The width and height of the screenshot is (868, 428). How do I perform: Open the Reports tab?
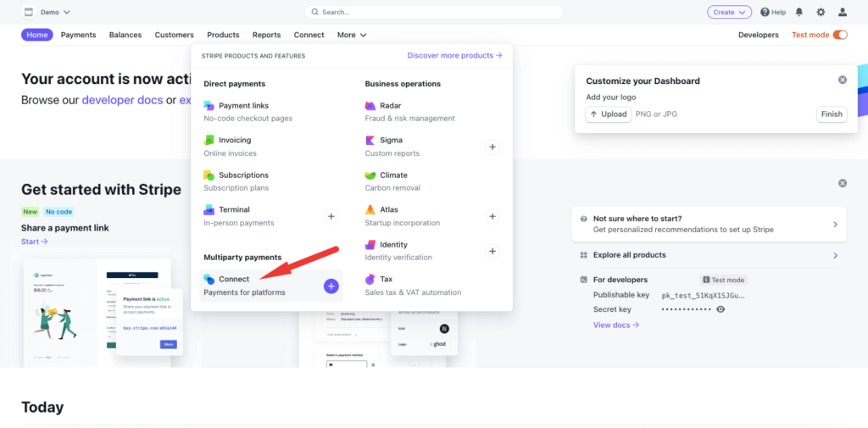(266, 35)
